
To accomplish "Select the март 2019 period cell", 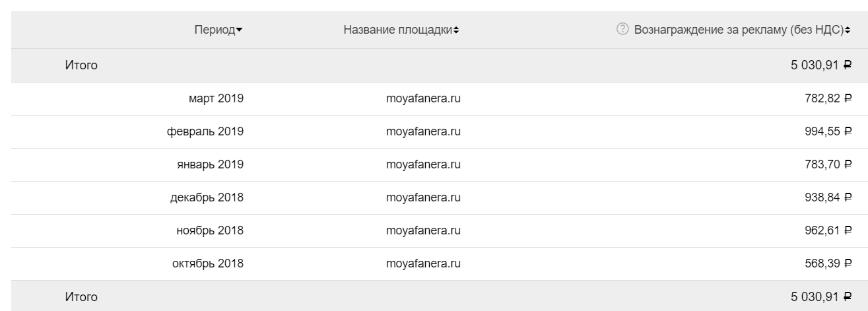I will (x=216, y=98).
